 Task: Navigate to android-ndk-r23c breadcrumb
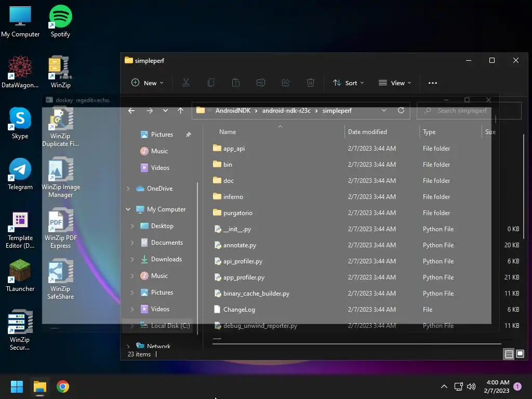click(x=286, y=111)
